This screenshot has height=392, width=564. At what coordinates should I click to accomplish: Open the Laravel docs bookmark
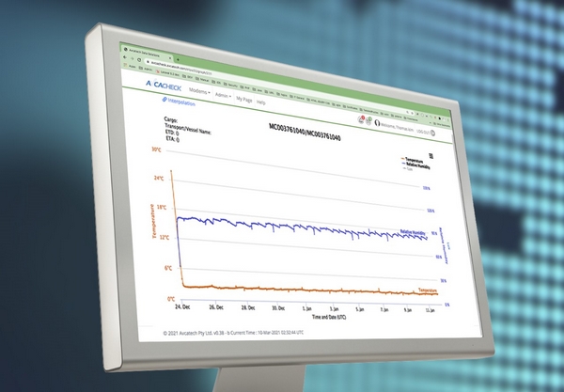click(168, 73)
